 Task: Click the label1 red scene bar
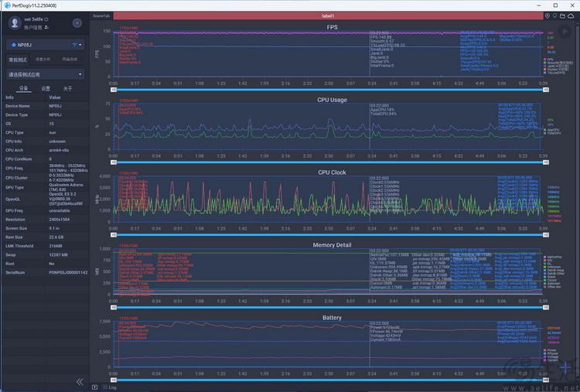(328, 15)
